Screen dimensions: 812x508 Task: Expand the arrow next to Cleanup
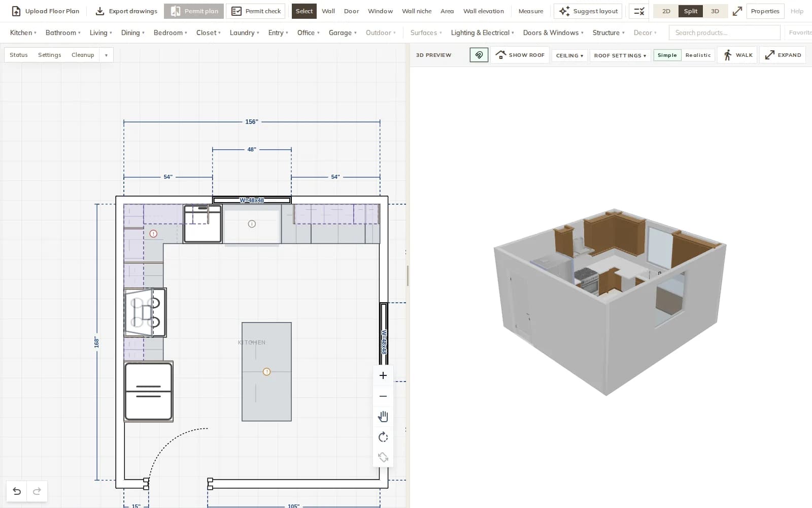pos(106,55)
